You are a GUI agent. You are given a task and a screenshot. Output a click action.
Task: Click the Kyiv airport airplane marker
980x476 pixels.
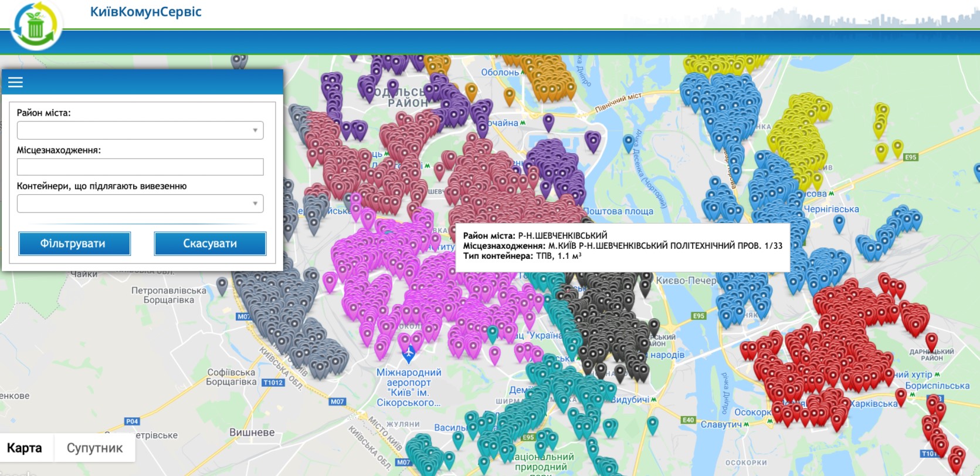point(409,353)
